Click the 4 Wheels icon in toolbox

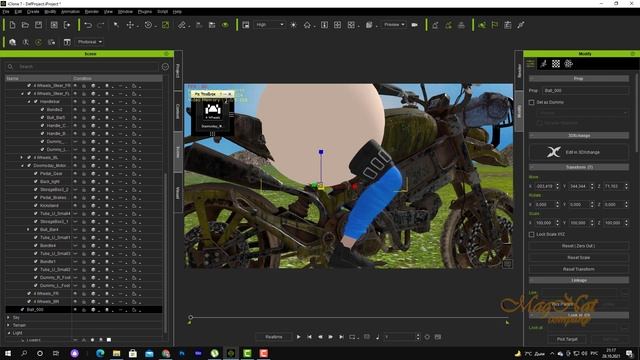(x=213, y=111)
